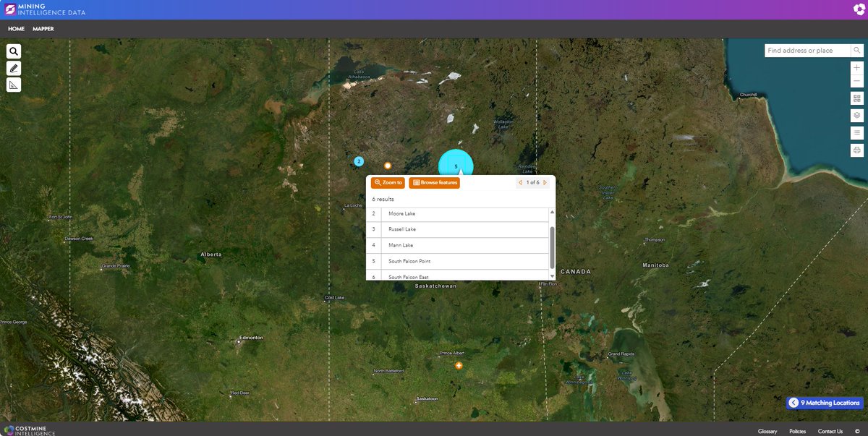Click the user account icon top right
This screenshot has width=868, height=436.
(x=859, y=9)
